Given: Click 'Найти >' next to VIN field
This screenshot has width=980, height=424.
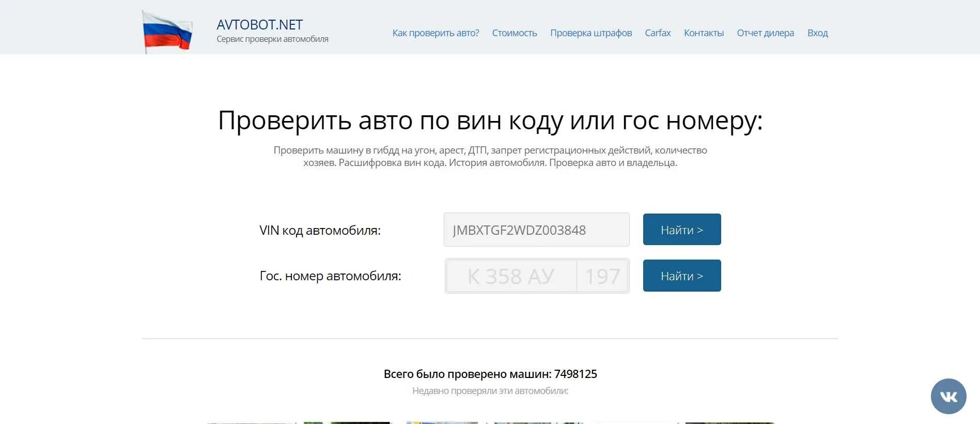Looking at the screenshot, I should coord(682,230).
